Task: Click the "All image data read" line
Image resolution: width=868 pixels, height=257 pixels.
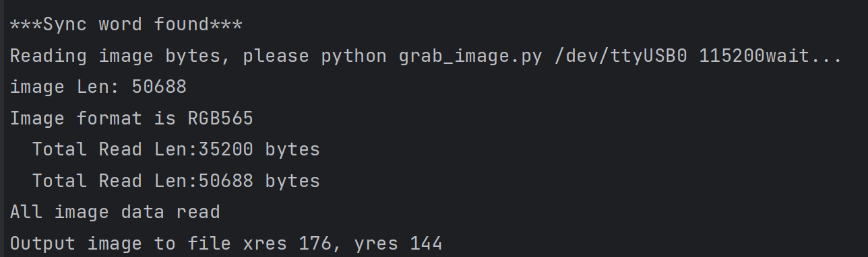Action: pos(115,212)
